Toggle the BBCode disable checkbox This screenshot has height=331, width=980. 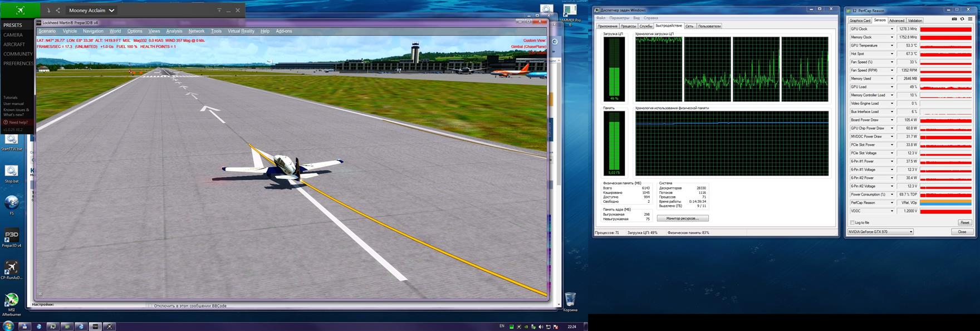coord(150,305)
